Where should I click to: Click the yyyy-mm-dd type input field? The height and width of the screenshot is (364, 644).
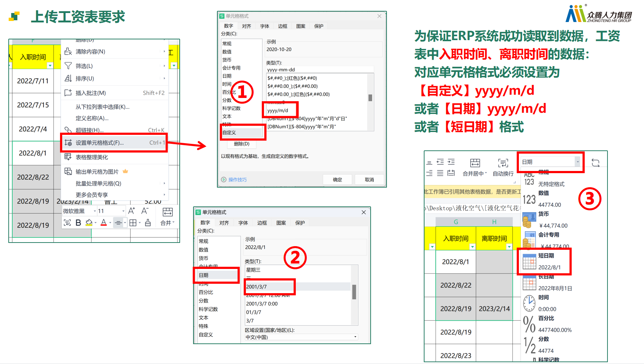point(320,69)
